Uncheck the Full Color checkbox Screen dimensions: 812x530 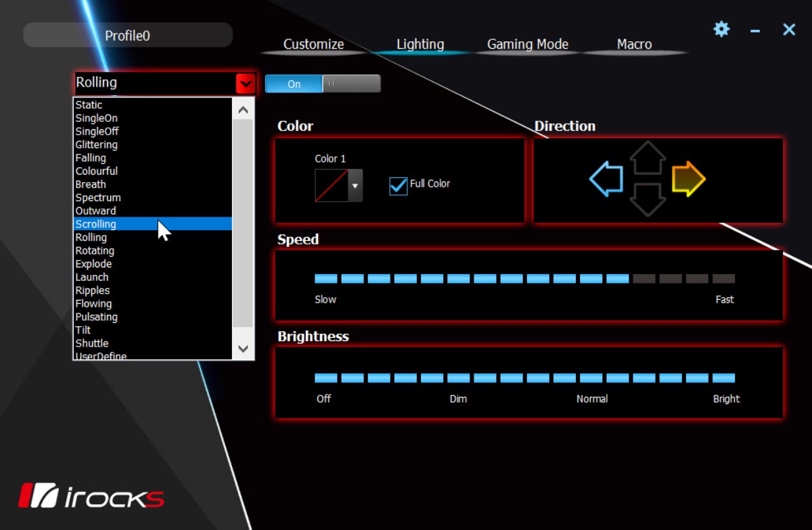point(399,185)
